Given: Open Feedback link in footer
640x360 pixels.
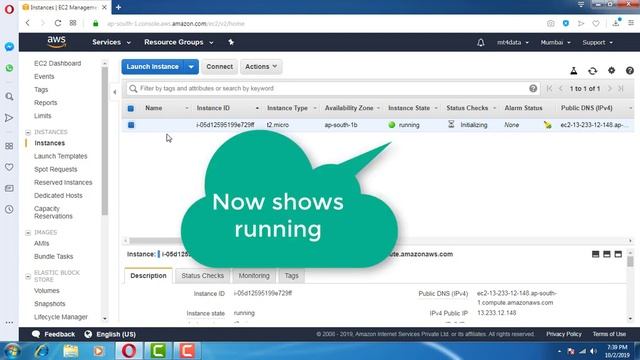Looking at the screenshot, I should [x=53, y=334].
